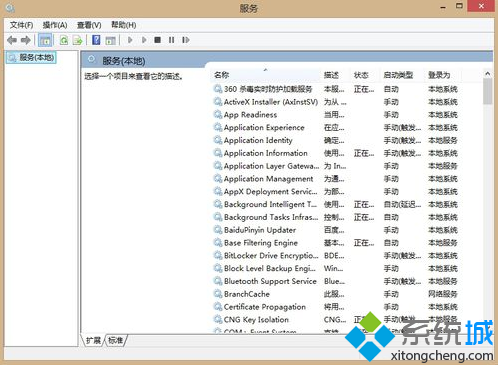Select the 360 杀毒实时防护加载服务 row
Viewport: 498px width, 366px height.
336,89
